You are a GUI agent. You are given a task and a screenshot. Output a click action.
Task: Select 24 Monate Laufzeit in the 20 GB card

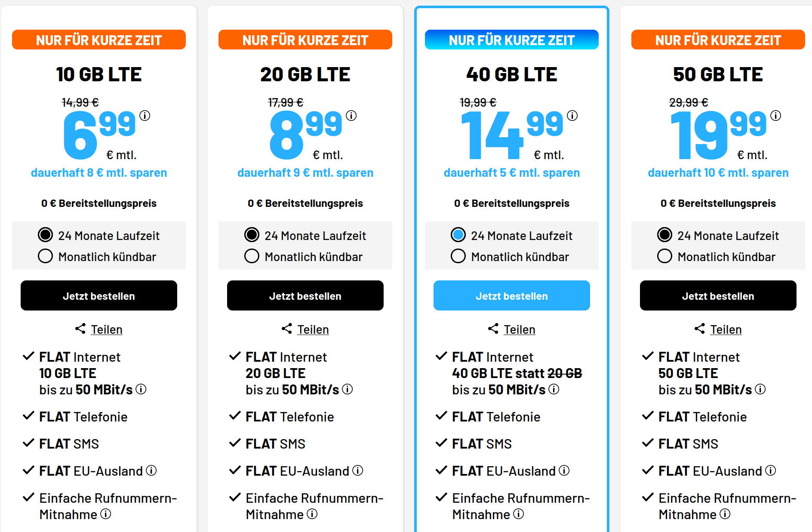(x=251, y=235)
